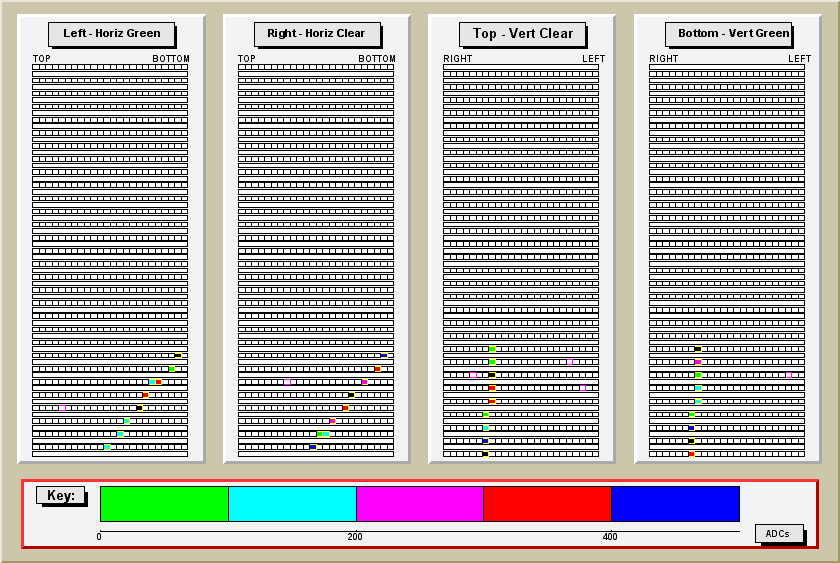This screenshot has height=563, width=840.
Task: Click the green hit cell in Right - Horiz Clear panel
Action: [320, 434]
